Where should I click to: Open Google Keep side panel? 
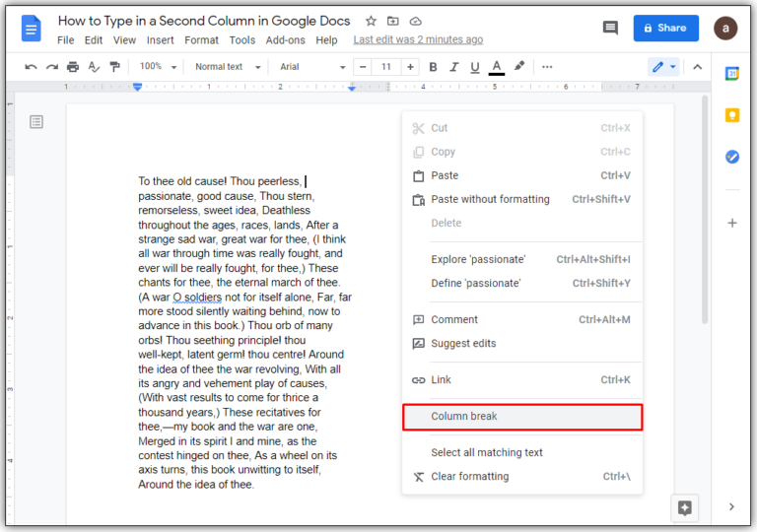(732, 115)
